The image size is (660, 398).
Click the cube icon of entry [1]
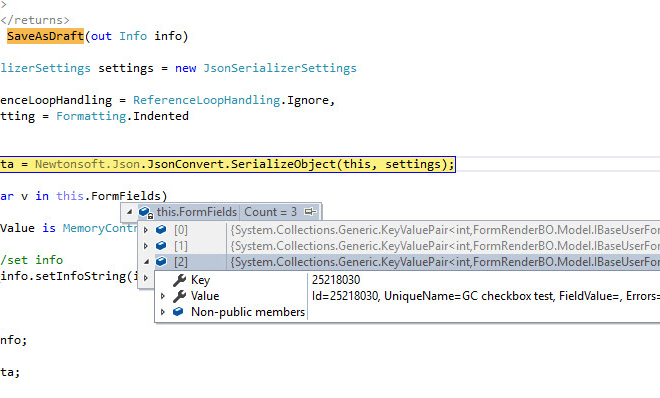tap(161, 246)
